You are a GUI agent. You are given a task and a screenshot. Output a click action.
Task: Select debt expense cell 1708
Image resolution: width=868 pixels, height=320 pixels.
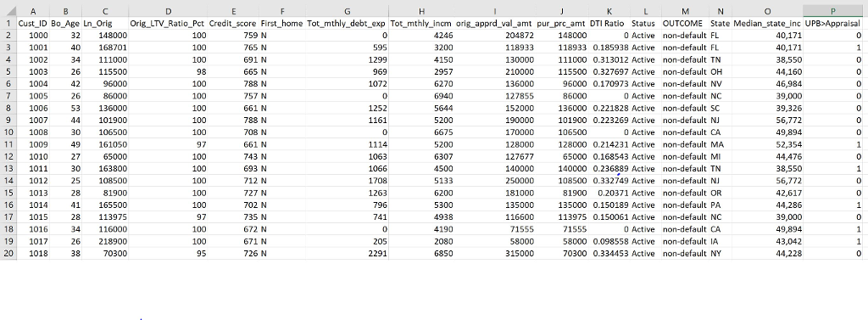pyautogui.click(x=347, y=181)
